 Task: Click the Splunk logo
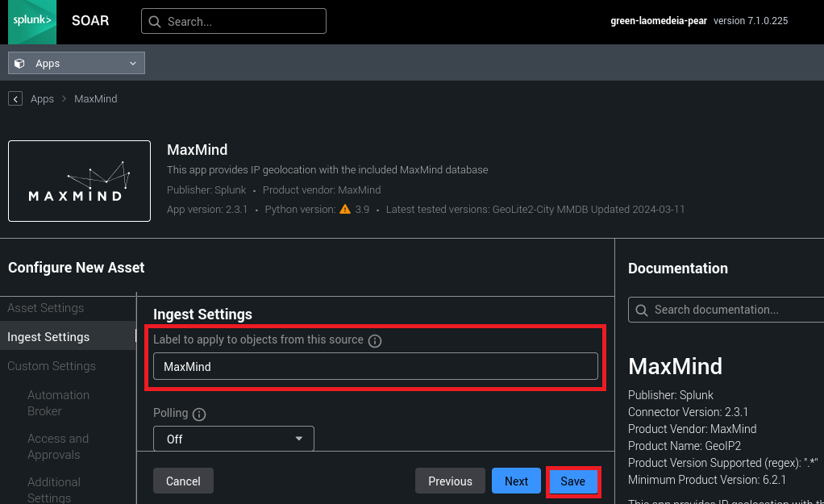point(32,22)
